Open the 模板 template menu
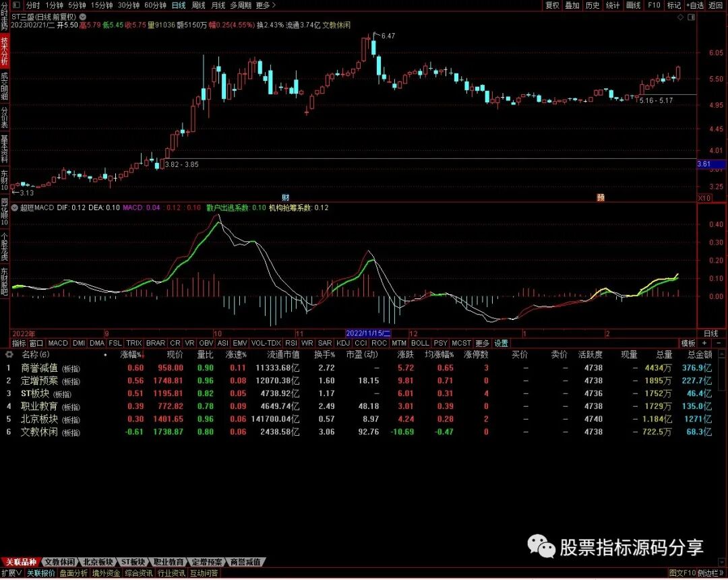Screen dimensions: 728x580 click(x=688, y=343)
